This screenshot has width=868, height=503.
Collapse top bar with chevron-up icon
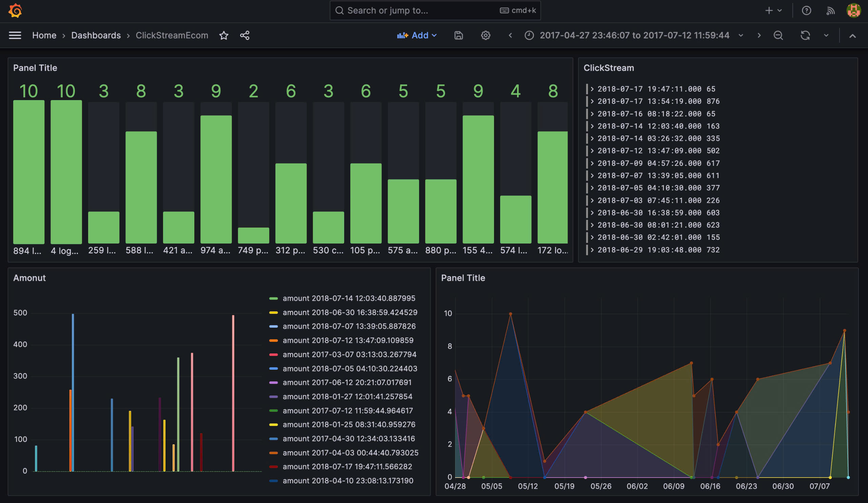point(852,36)
